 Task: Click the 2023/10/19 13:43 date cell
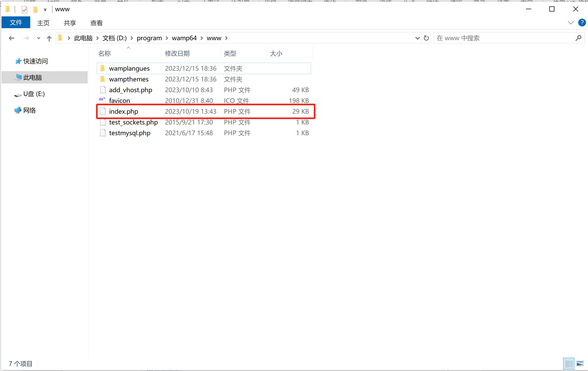coord(191,111)
